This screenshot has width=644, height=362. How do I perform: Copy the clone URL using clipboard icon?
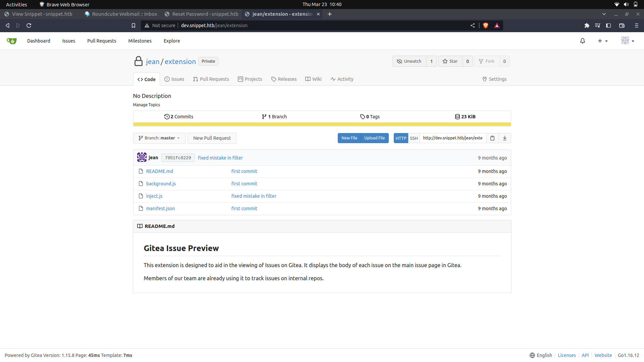pos(492,138)
